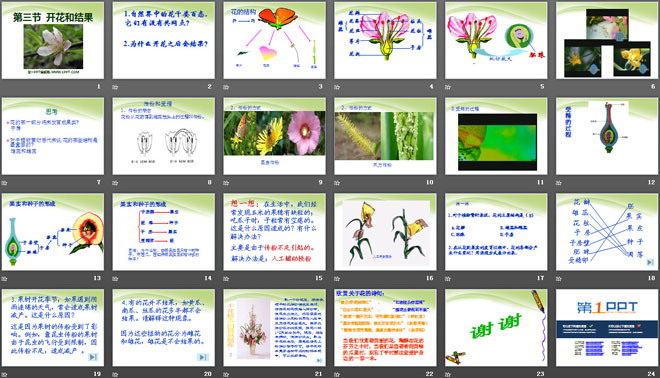Click the transition star icon under slide 5
Image resolution: width=660 pixels, height=378 pixels.
click(448, 87)
